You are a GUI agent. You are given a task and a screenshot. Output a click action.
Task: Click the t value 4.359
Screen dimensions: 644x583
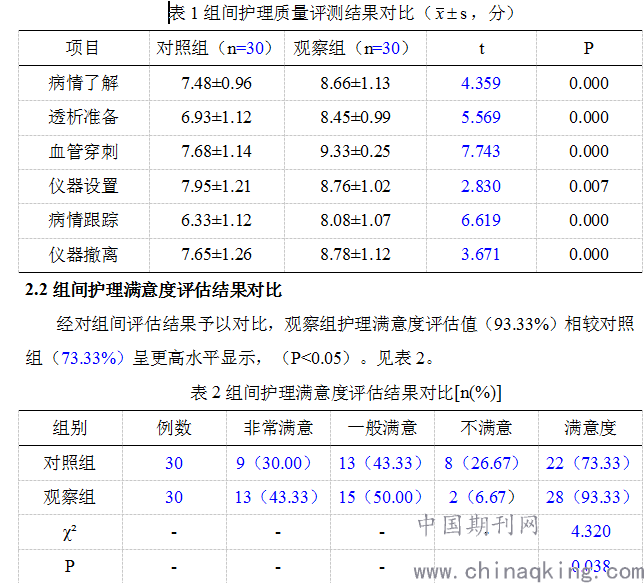coord(480,83)
